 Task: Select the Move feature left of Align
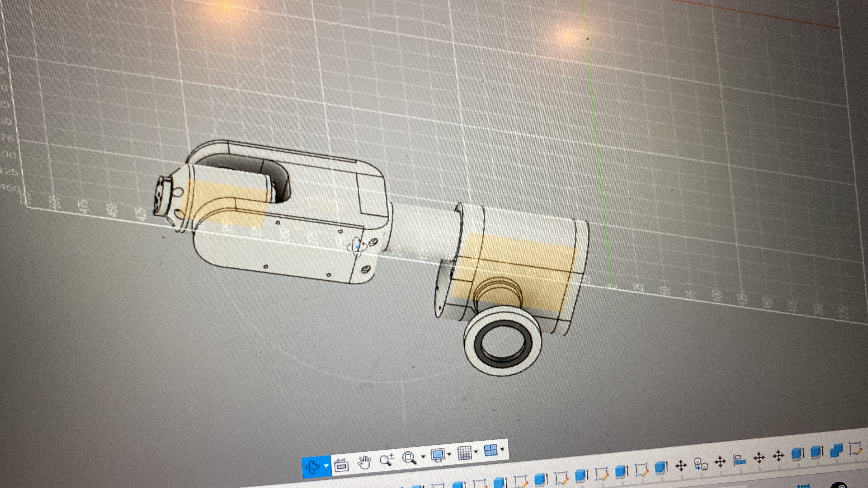pos(720,461)
